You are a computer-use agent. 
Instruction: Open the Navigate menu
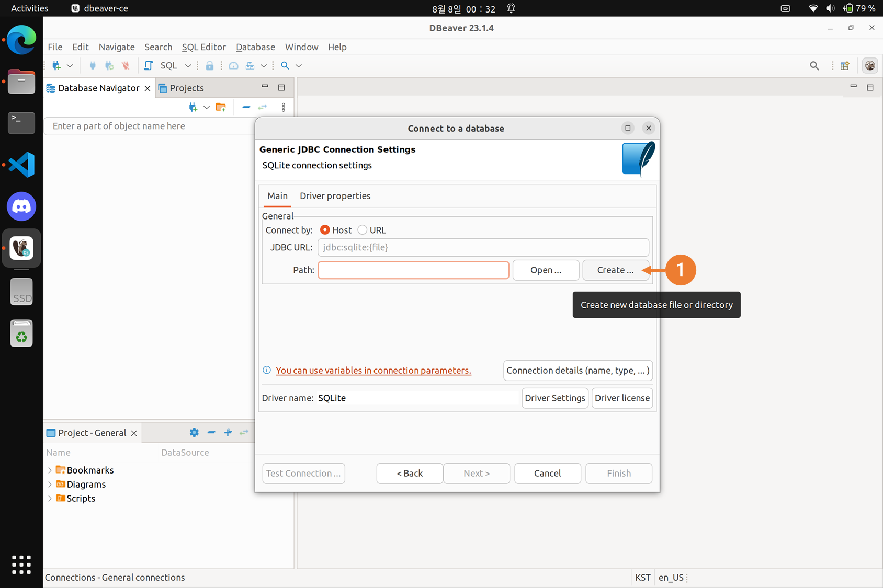point(117,47)
